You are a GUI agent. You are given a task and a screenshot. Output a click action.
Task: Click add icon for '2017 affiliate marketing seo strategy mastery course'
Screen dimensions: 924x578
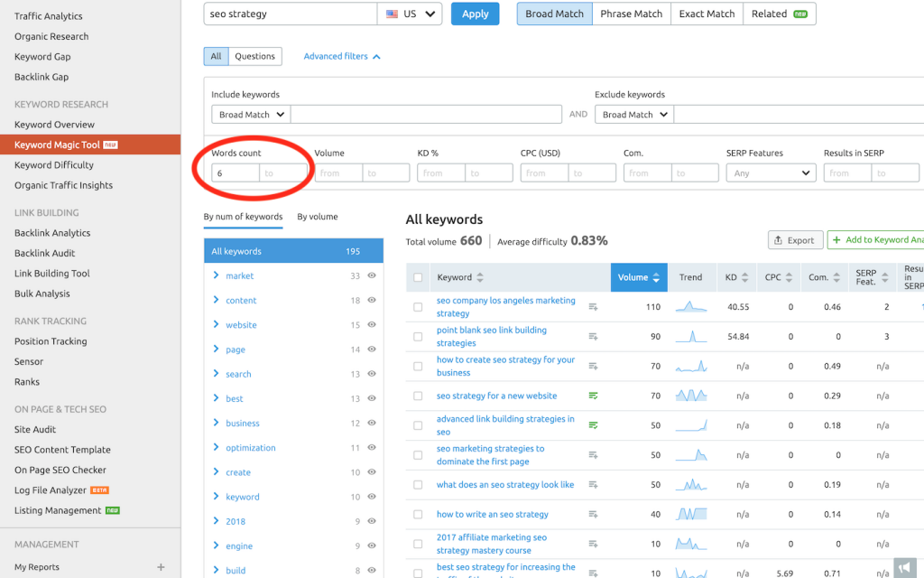click(x=593, y=544)
